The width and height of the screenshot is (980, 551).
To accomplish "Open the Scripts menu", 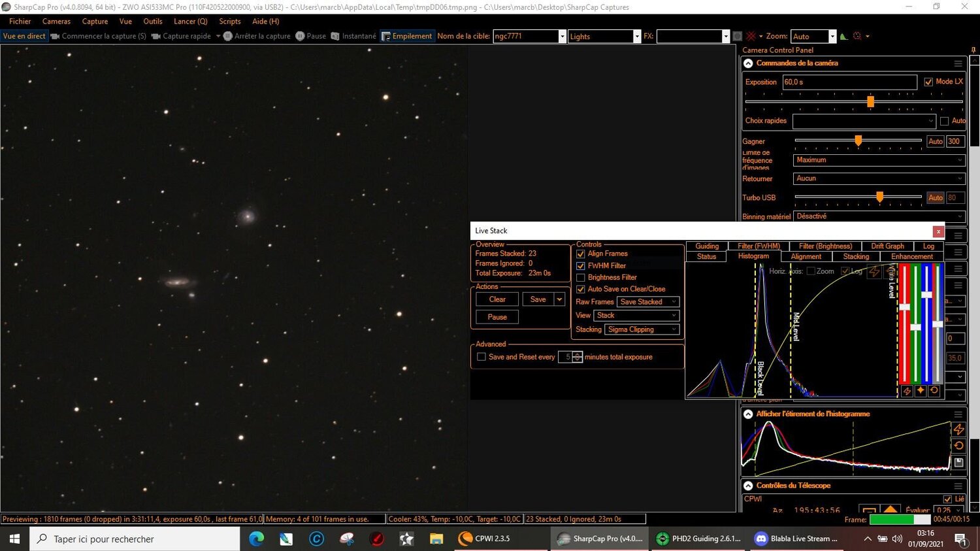I will tap(230, 22).
